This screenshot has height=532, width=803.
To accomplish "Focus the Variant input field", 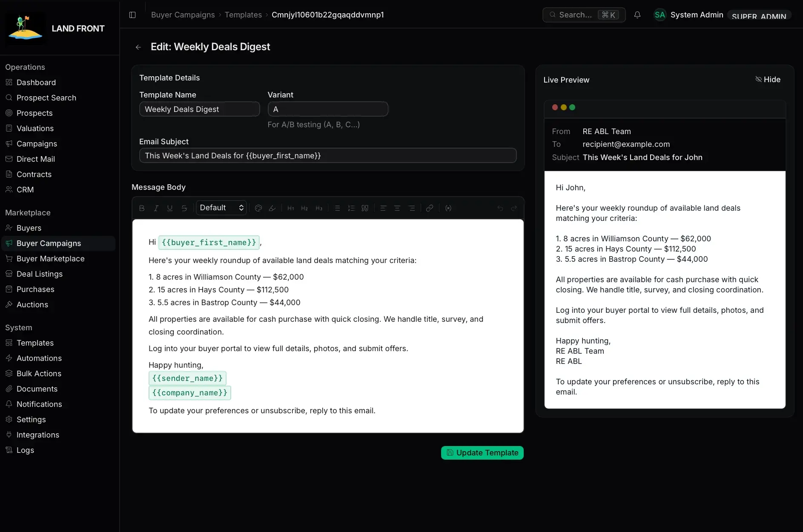I will click(x=328, y=109).
